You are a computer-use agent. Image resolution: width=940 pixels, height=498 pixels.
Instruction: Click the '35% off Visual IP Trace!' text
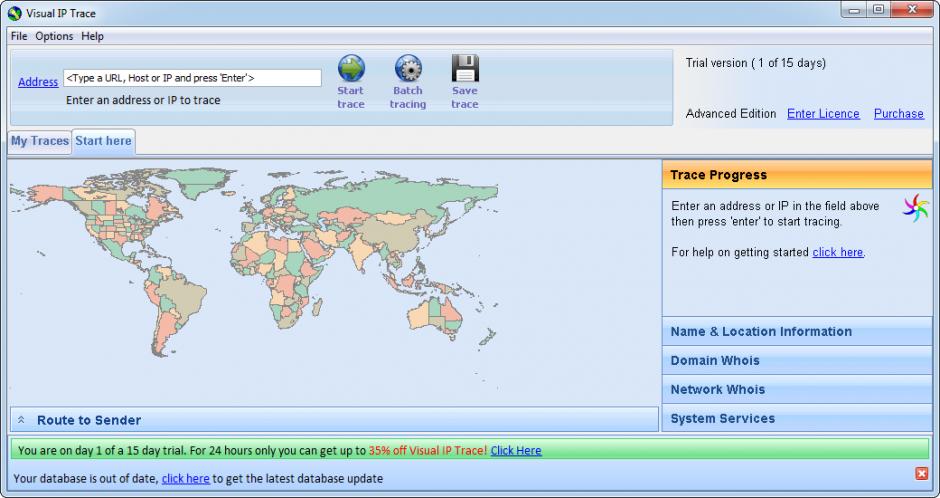(428, 451)
